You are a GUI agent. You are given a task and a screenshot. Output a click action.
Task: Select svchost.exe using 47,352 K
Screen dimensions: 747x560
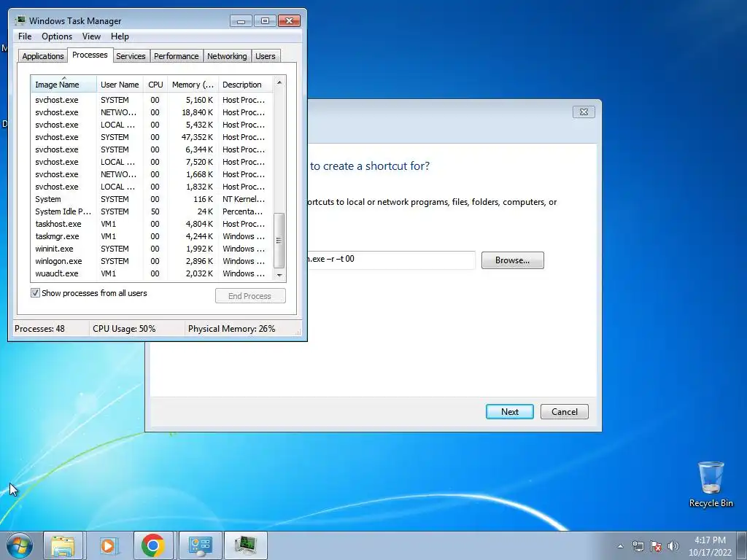pyautogui.click(x=152, y=137)
